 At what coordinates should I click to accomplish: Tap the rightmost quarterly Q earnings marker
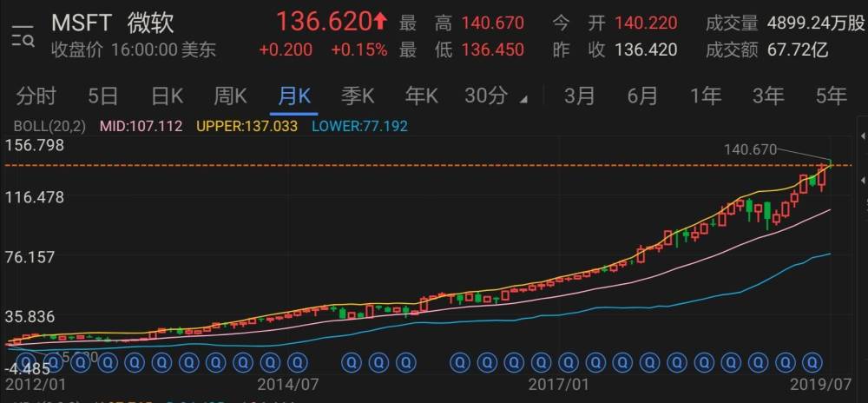click(812, 363)
